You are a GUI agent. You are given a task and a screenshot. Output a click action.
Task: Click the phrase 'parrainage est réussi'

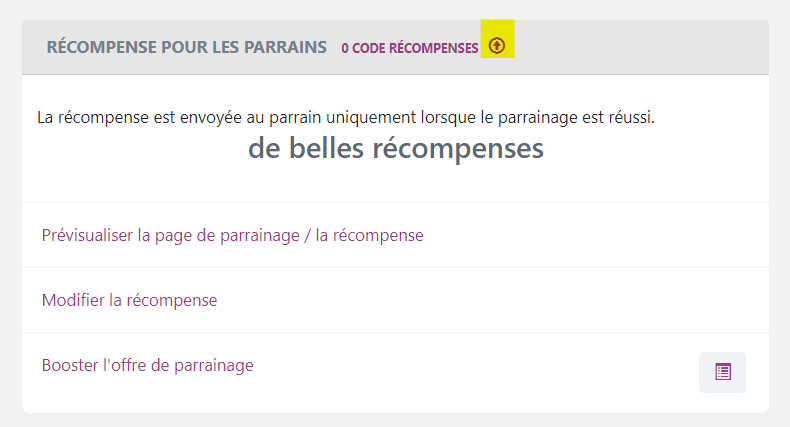click(576, 117)
